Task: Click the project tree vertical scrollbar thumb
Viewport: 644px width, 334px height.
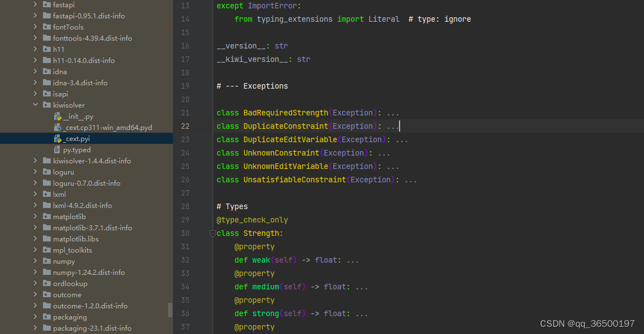Action: [170, 310]
